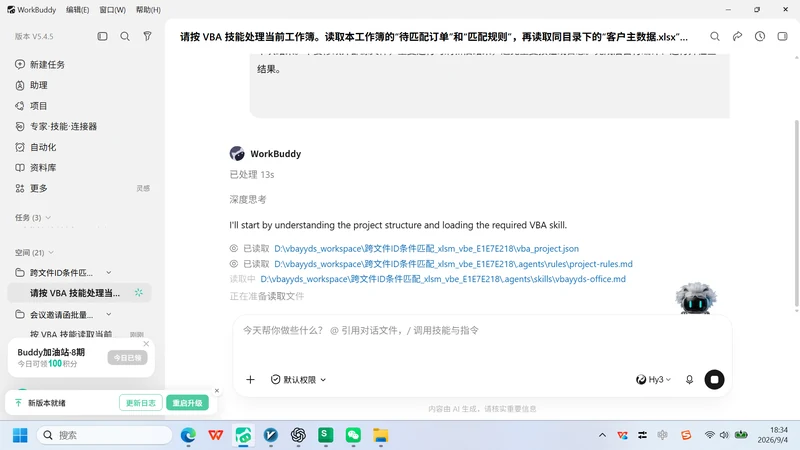Open the Wi-Fi network tray icon

[710, 435]
